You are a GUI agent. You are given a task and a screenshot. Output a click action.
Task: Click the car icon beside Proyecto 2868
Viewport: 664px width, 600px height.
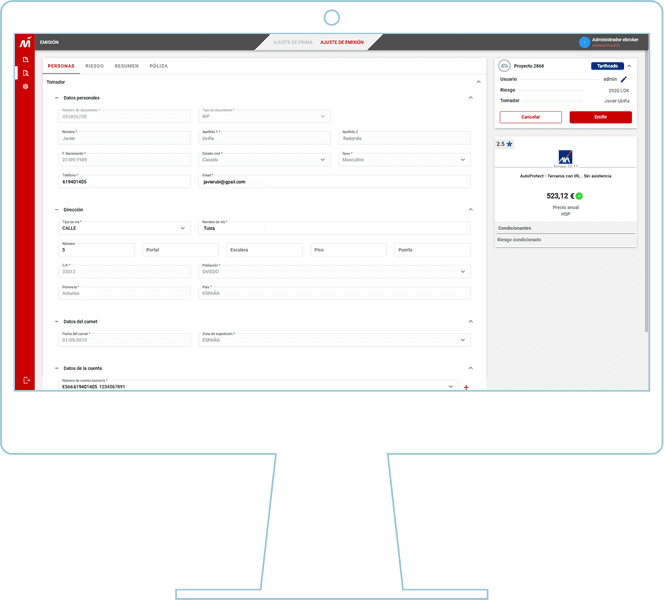504,66
